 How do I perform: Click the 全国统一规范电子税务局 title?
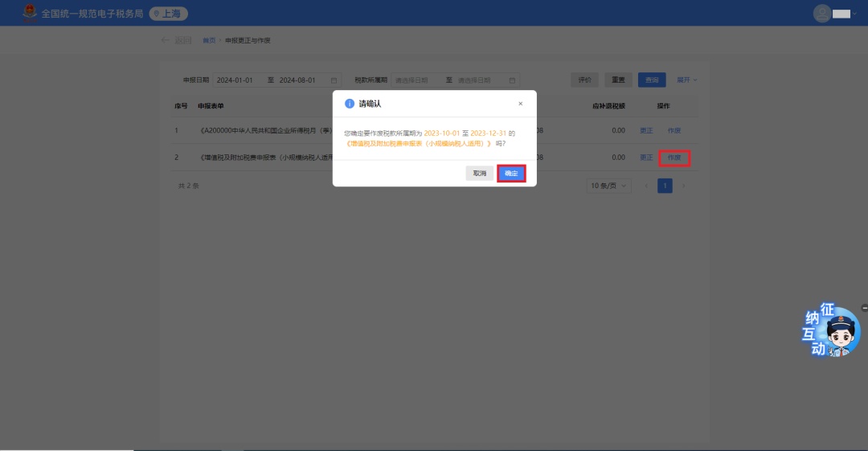pos(92,14)
